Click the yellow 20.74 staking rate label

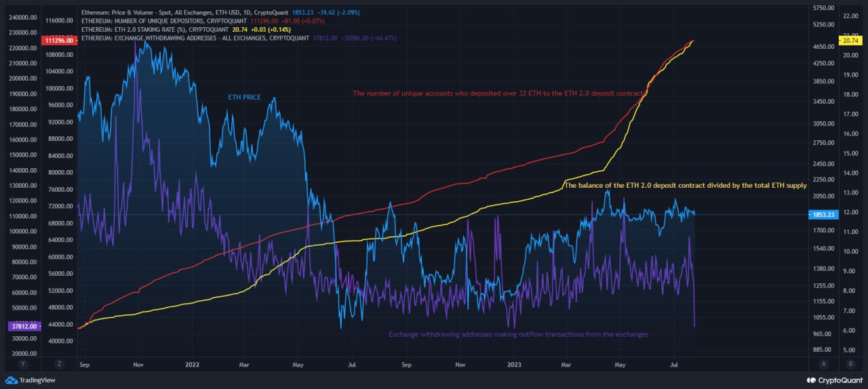(x=851, y=41)
